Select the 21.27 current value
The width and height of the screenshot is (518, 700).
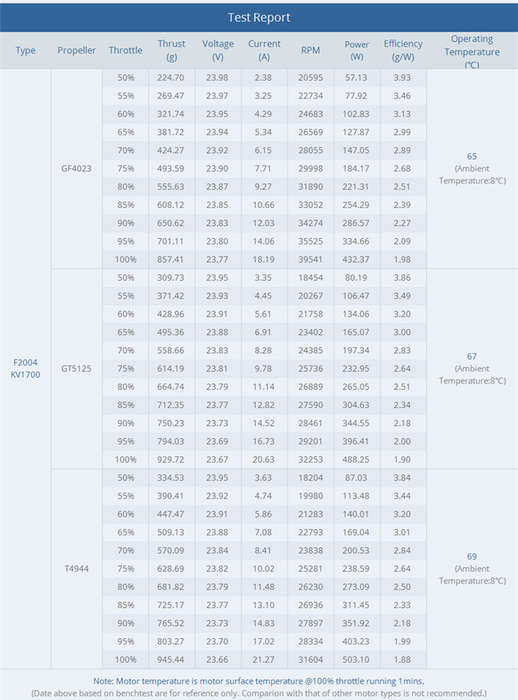[x=263, y=659]
